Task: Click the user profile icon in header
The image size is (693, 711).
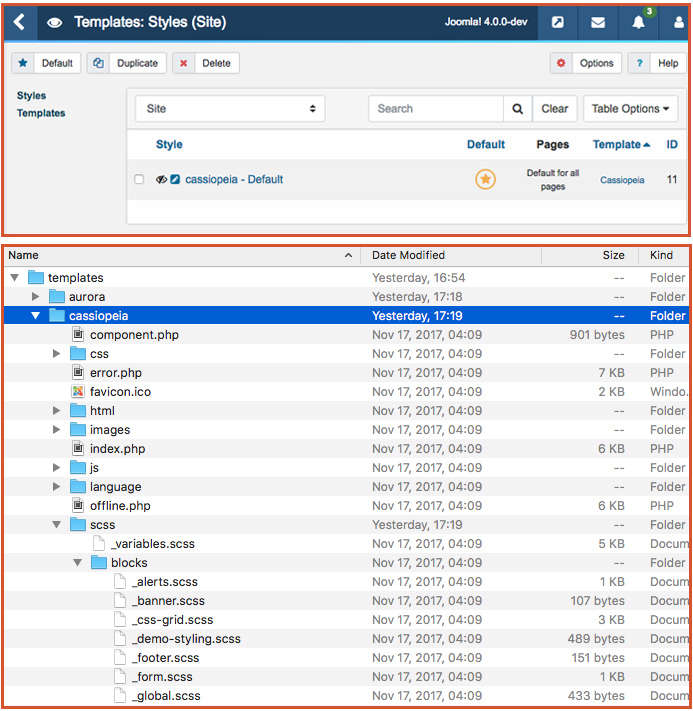Action: click(x=679, y=22)
